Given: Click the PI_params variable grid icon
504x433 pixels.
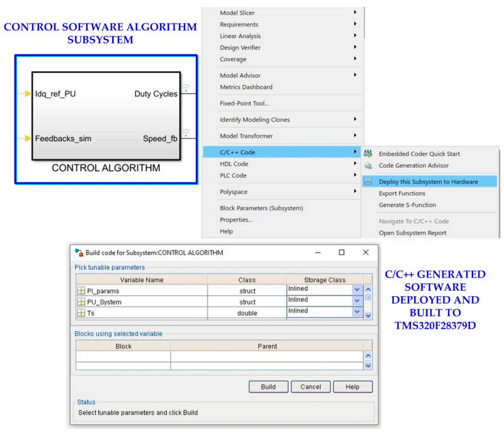Looking at the screenshot, I should (81, 291).
